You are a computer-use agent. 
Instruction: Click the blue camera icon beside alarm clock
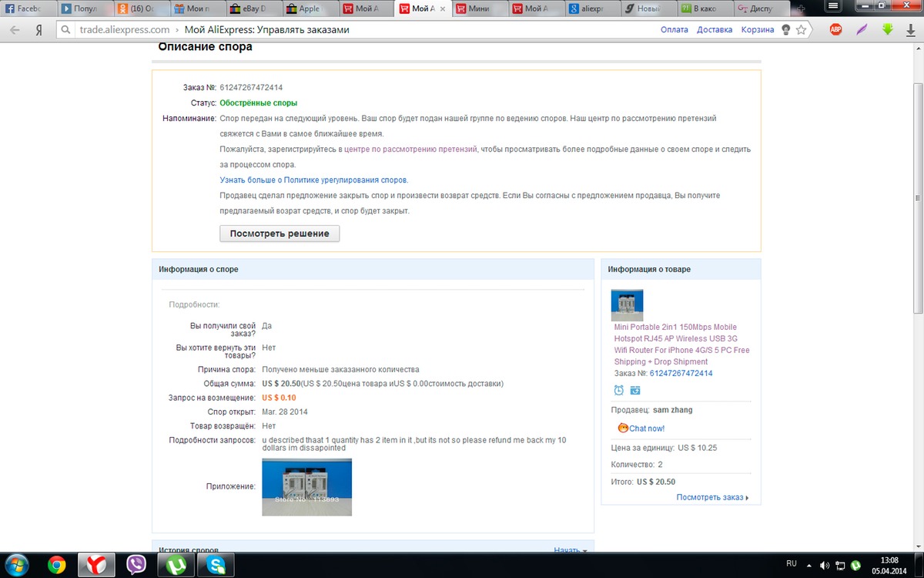(635, 390)
